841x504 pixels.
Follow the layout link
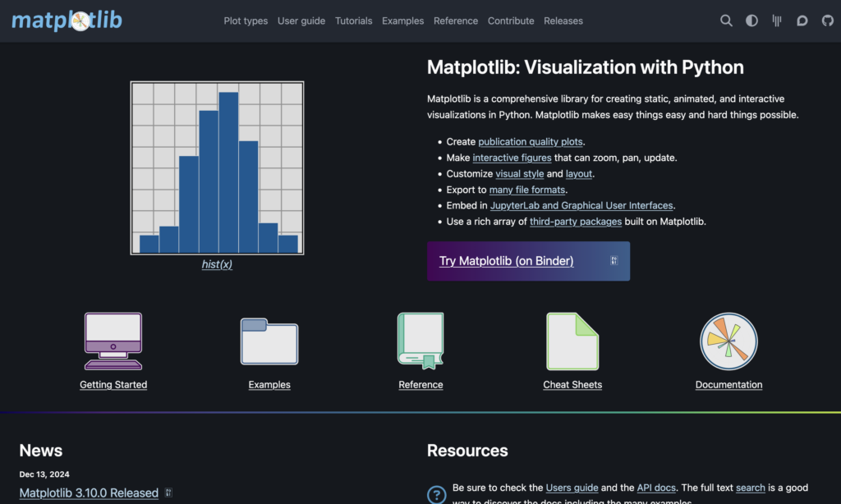[579, 174]
